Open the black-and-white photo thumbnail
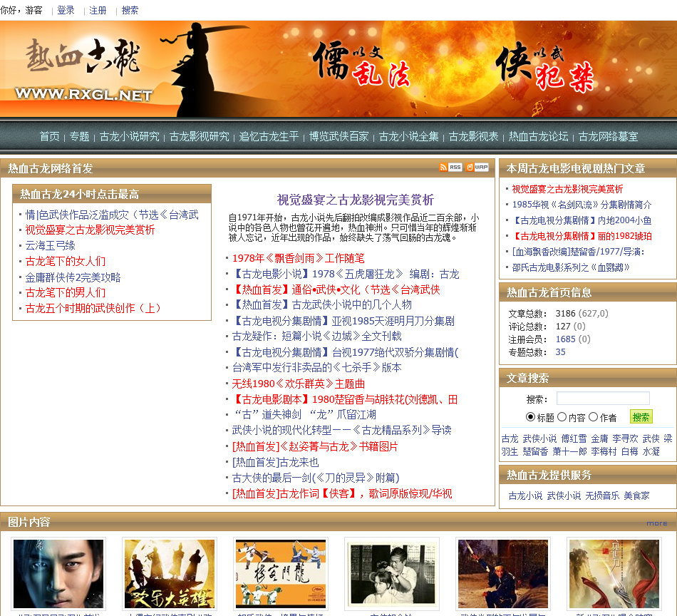The width and height of the screenshot is (677, 616). 392,574
